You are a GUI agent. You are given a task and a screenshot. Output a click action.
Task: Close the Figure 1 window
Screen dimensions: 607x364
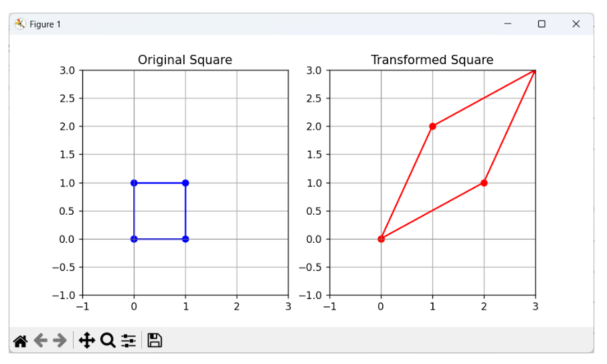point(576,24)
